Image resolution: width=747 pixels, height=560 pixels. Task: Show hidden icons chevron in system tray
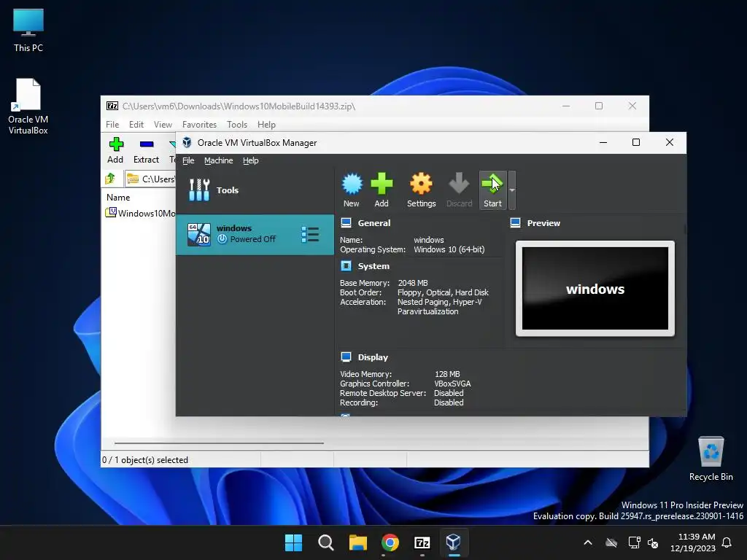point(588,542)
